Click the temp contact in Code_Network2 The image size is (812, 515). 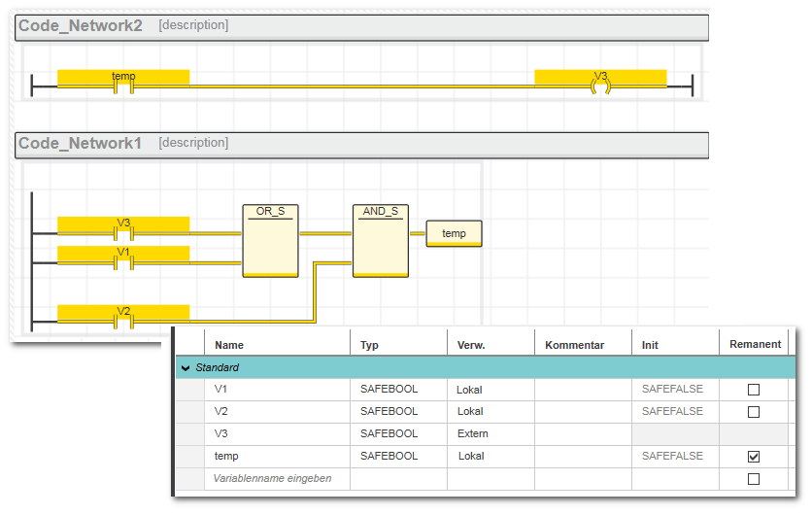pos(123,86)
